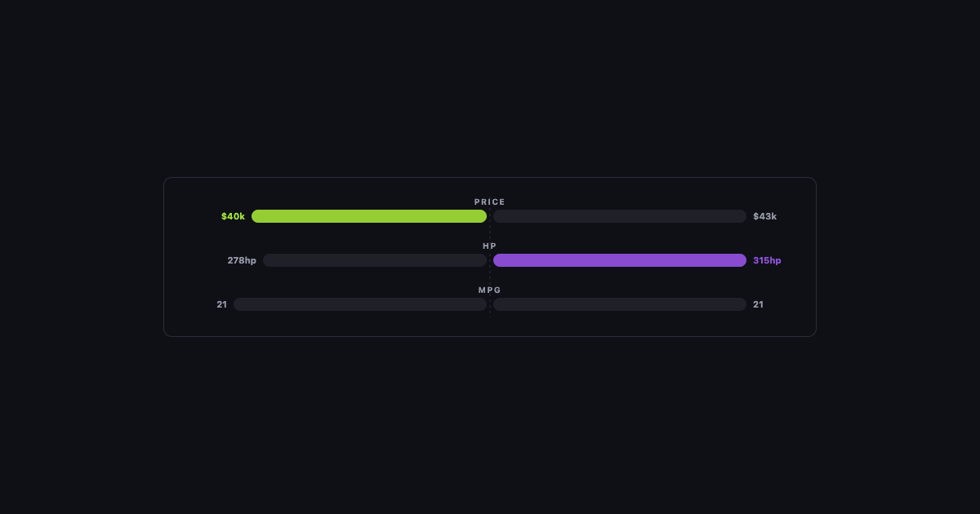The image size is (980, 514).
Task: Click the 278hp value
Action: point(242,260)
